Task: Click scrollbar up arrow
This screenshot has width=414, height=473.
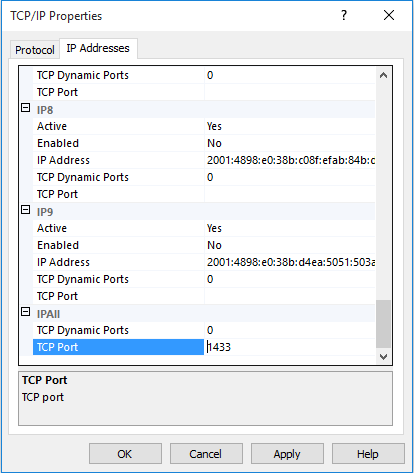Action: [383, 75]
